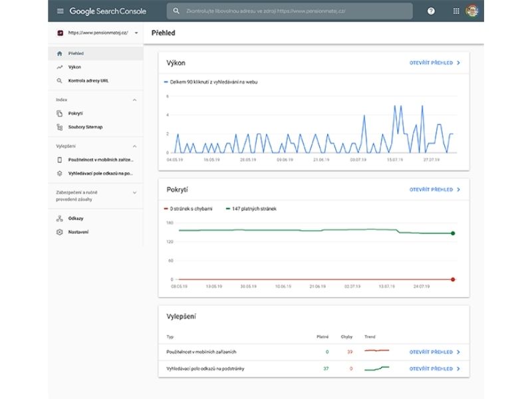532x399 pixels.
Task: Click the Výkon card heading
Action: (176, 63)
